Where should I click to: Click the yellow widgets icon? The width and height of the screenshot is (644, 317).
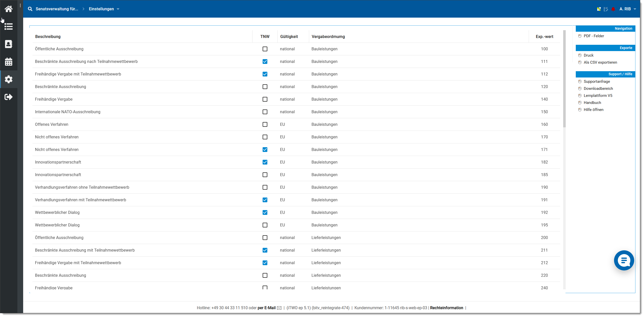(x=599, y=9)
